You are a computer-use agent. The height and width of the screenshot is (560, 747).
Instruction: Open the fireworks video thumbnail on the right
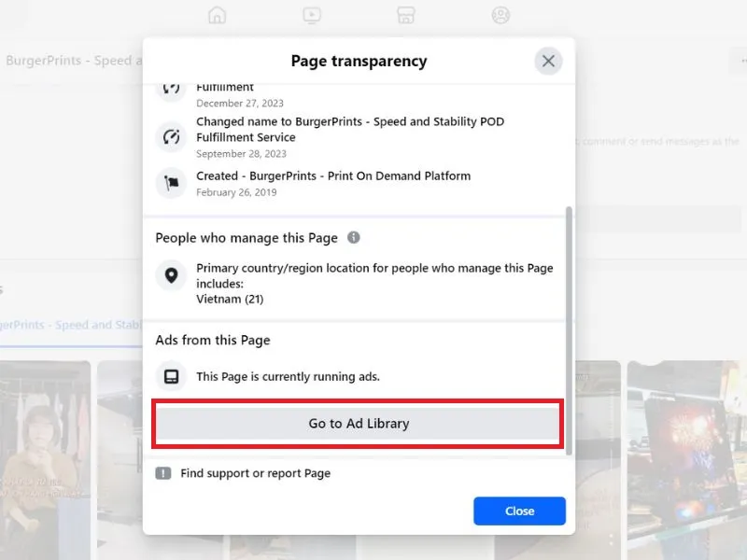pyautogui.click(x=687, y=460)
